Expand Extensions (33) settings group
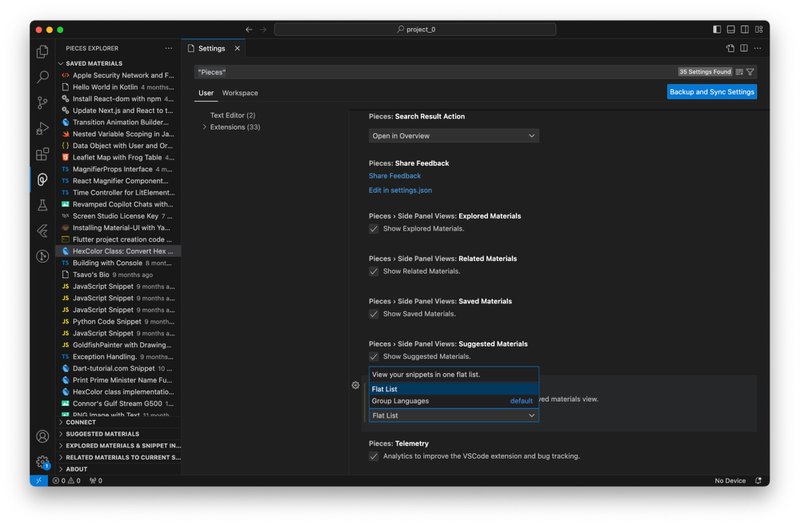 (x=235, y=127)
